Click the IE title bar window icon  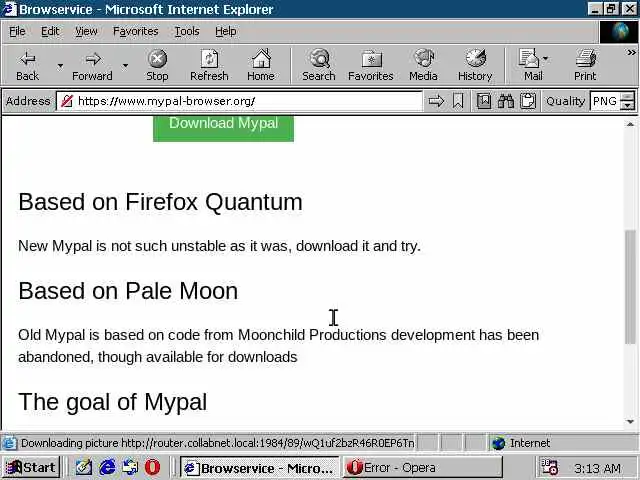(9, 9)
